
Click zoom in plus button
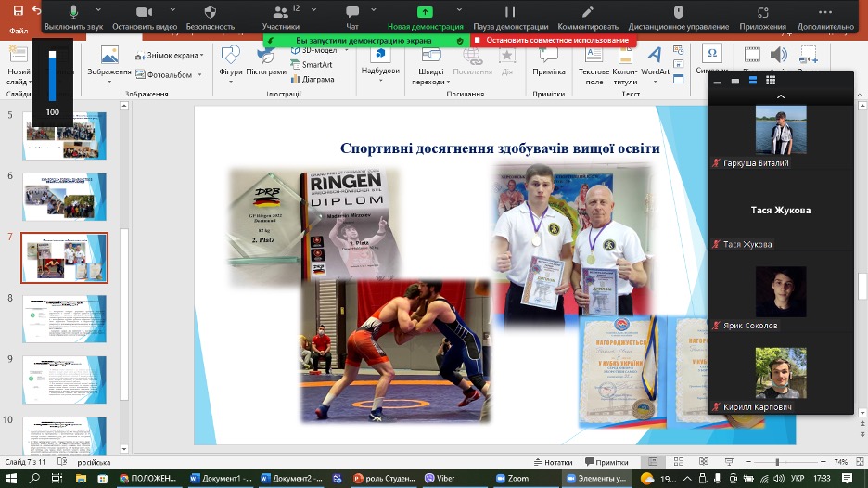[x=823, y=462]
